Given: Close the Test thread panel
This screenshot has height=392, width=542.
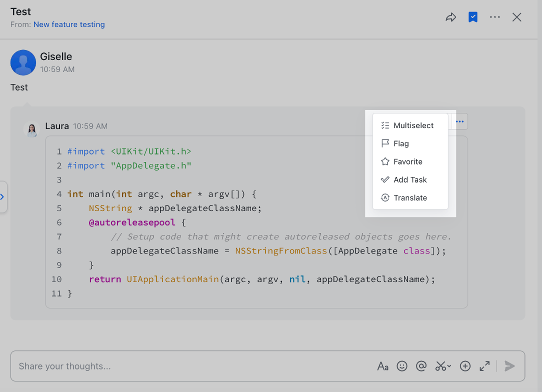Looking at the screenshot, I should pos(517,17).
